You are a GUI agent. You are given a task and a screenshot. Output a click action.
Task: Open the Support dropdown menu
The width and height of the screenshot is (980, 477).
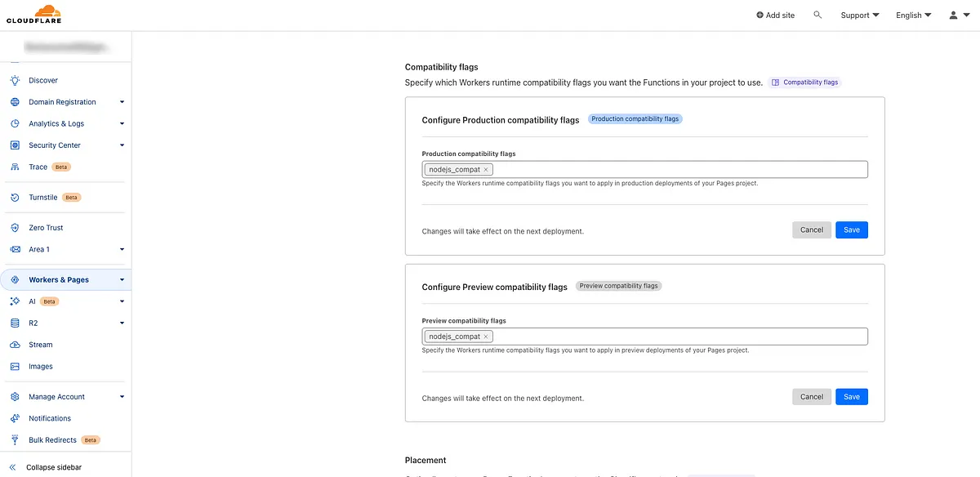click(x=859, y=15)
